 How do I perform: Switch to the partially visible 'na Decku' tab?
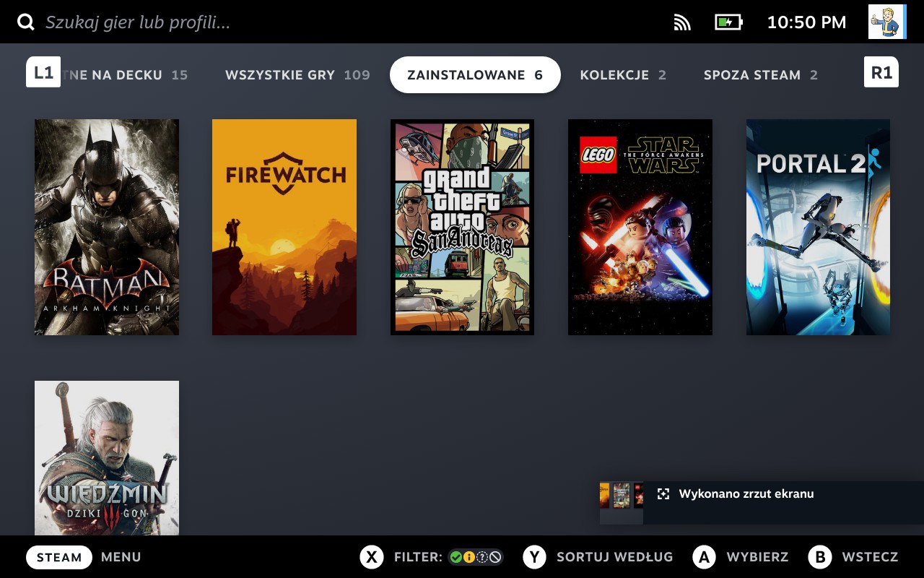coord(125,75)
